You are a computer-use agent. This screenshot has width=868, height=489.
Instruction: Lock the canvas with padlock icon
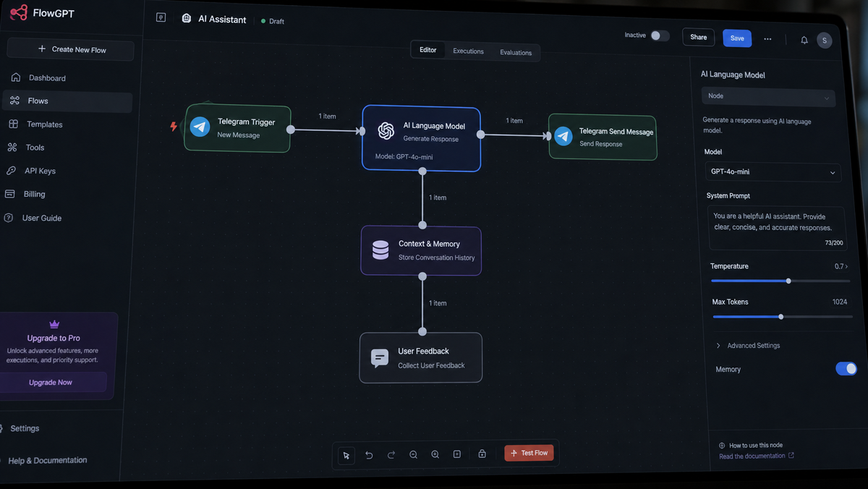[x=482, y=454]
